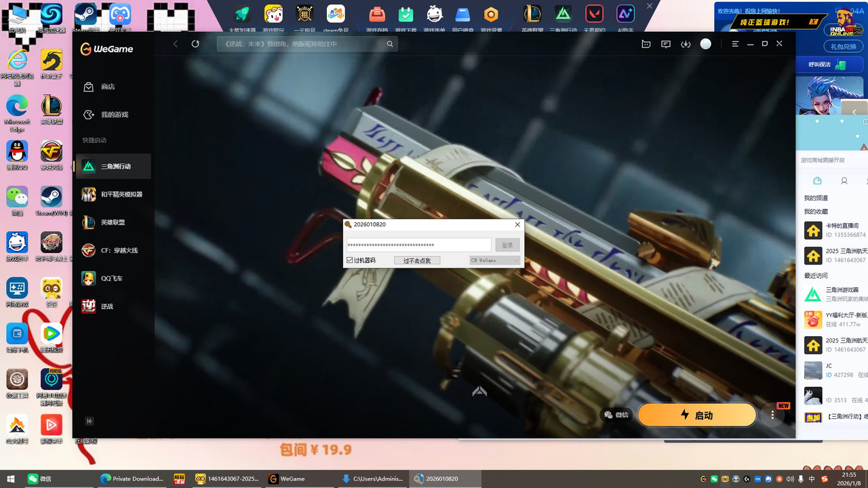
Task: Click the masked key input in 2026010820 dialog
Action: pyautogui.click(x=418, y=245)
